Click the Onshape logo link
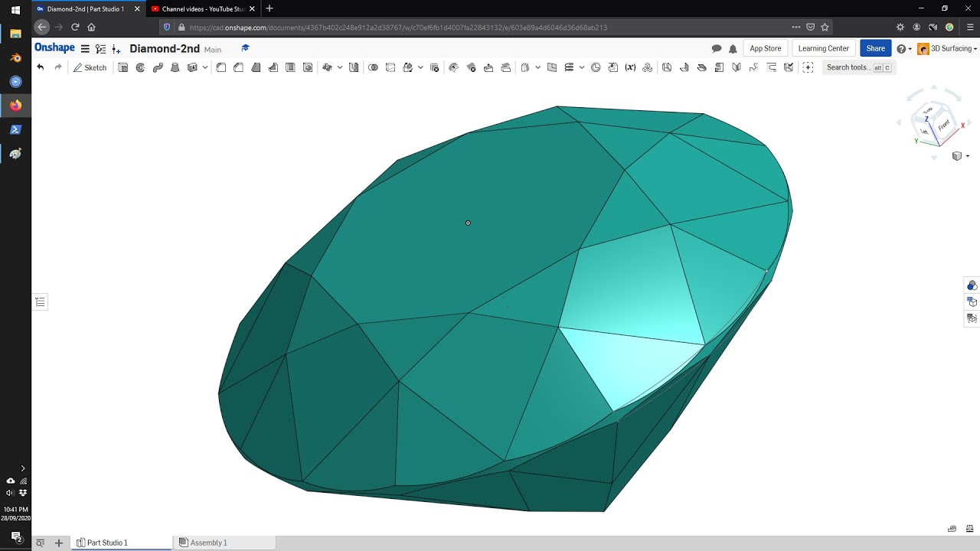 54,47
